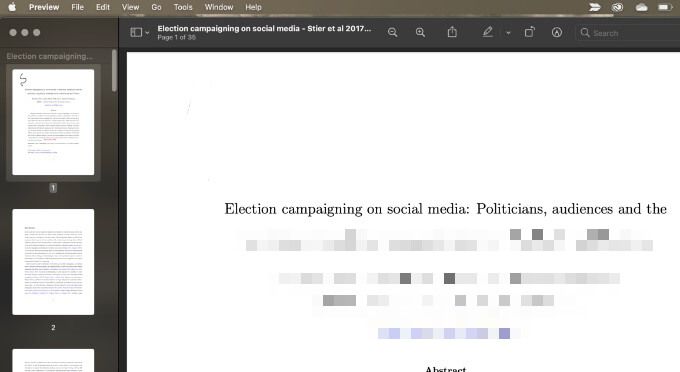
Task: Open the Tools menu
Action: pos(183,7)
